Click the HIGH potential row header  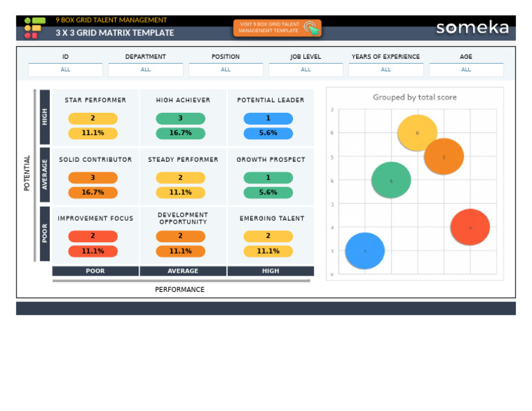(x=45, y=117)
